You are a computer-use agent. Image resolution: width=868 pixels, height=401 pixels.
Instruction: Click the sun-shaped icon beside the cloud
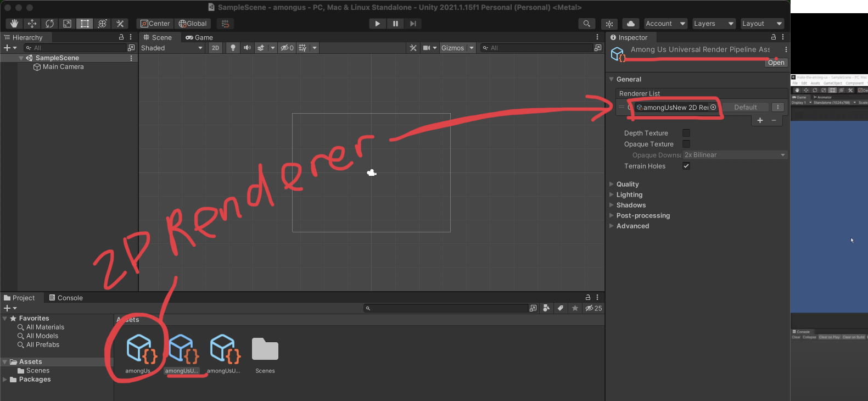[609, 24]
